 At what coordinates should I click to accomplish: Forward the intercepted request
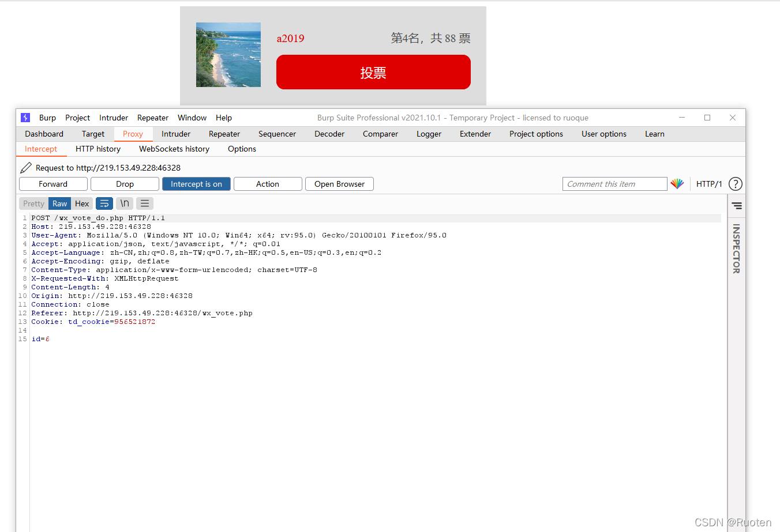click(53, 184)
